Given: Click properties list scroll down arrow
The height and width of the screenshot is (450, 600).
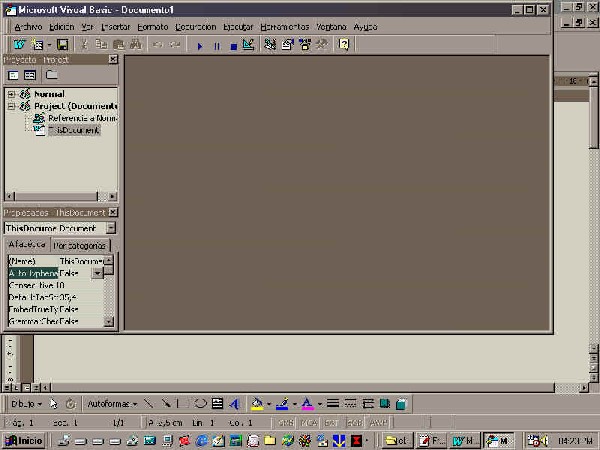Looking at the screenshot, I should click(109, 321).
